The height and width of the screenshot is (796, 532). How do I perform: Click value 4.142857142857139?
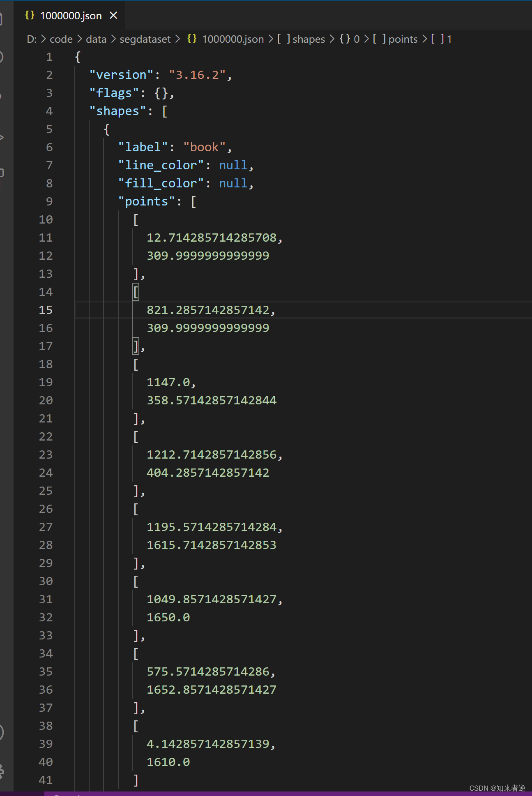pos(208,744)
